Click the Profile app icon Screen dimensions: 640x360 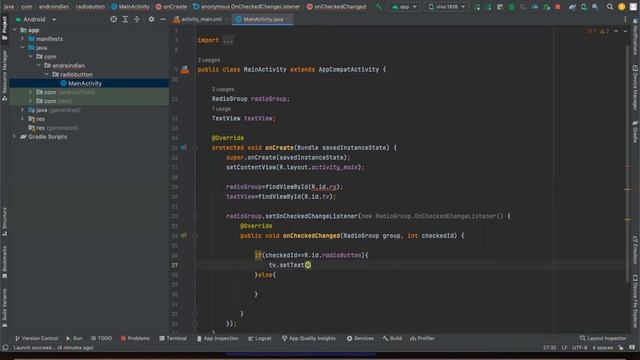(535, 7)
